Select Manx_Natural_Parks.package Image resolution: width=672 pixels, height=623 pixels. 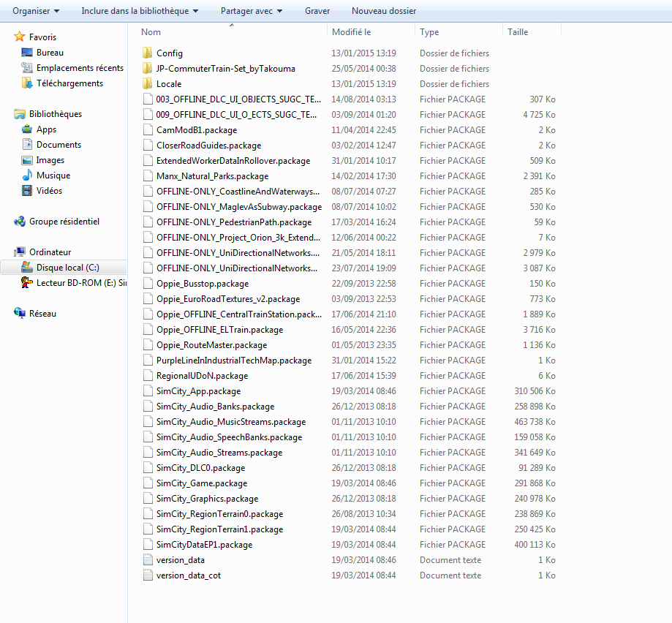coord(213,176)
